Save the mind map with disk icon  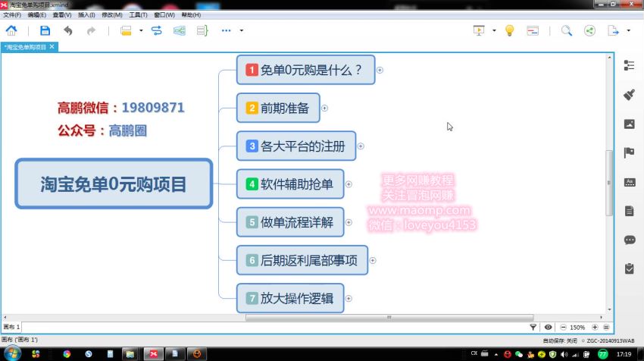(45, 30)
